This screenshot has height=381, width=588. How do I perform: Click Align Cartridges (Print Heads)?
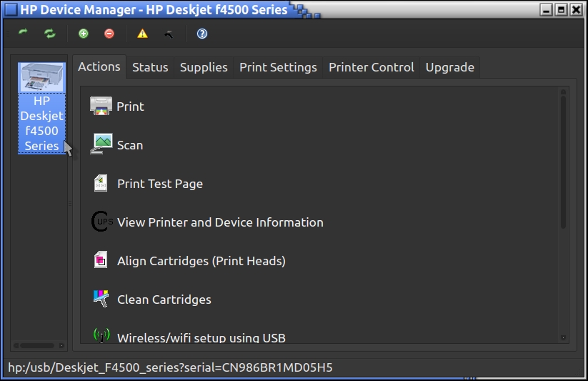(201, 261)
